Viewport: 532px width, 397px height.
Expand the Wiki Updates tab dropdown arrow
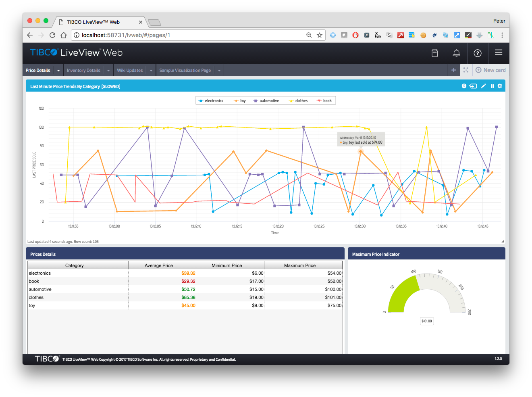click(151, 71)
